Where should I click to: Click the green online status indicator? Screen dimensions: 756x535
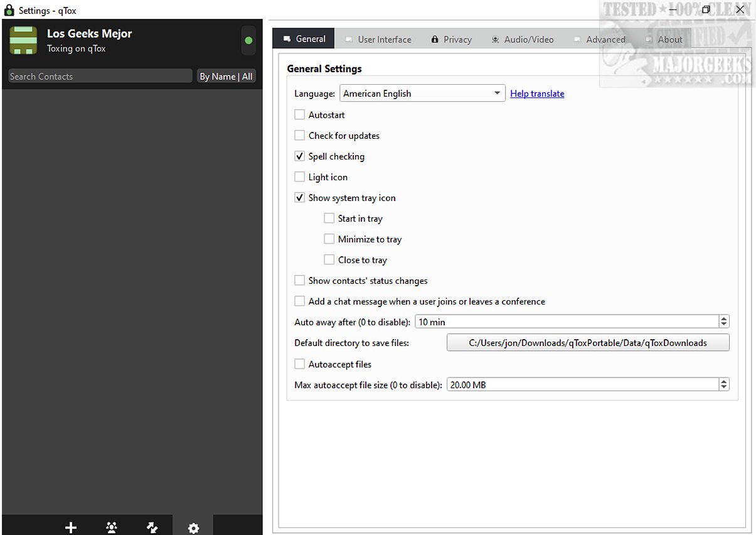[x=248, y=40]
